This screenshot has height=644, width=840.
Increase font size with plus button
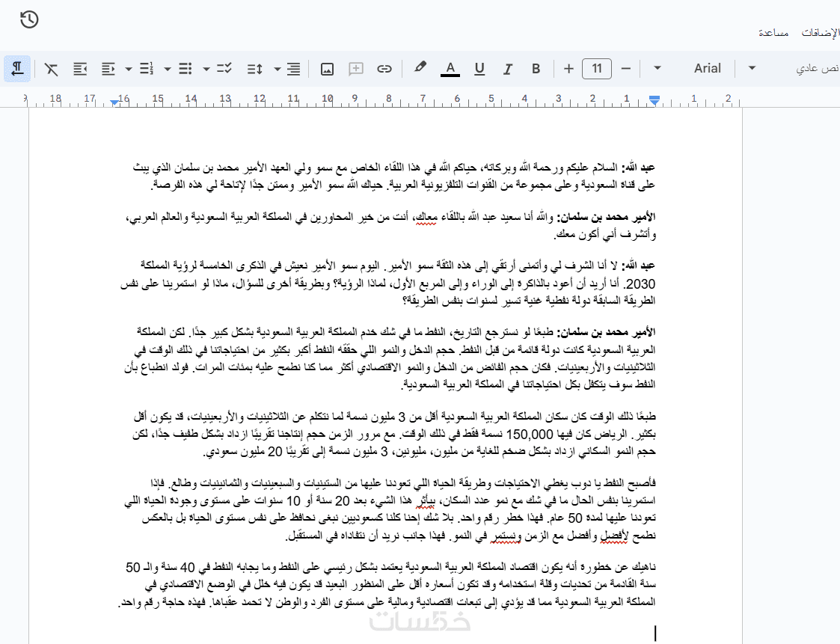pos(568,69)
